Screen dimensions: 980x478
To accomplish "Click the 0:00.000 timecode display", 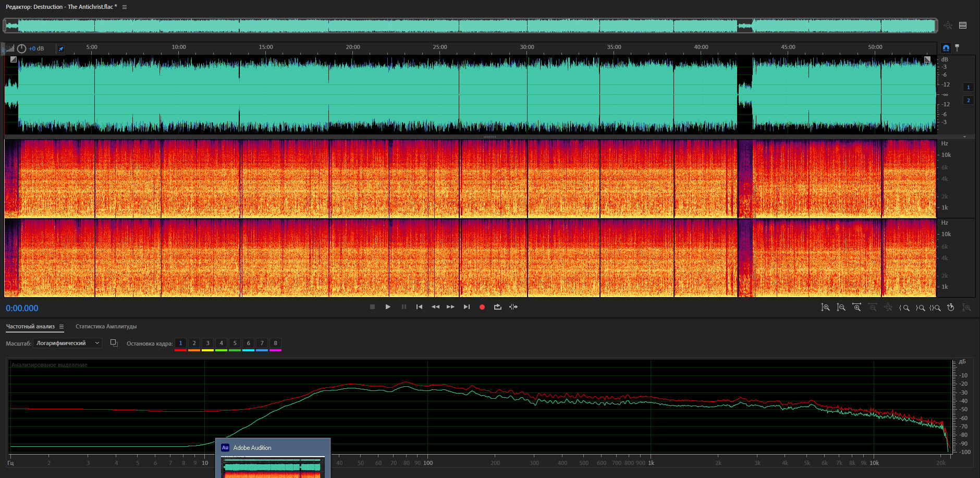I will pyautogui.click(x=22, y=308).
